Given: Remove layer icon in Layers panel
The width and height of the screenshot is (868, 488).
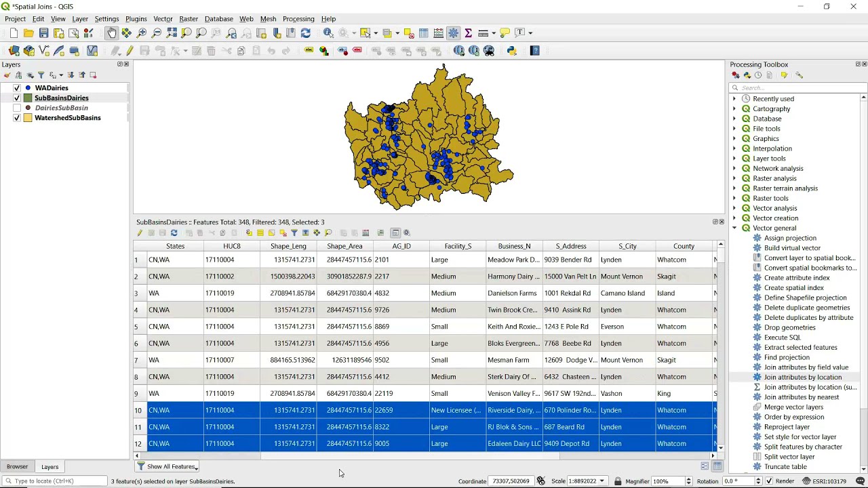Looking at the screenshot, I should (x=93, y=75).
